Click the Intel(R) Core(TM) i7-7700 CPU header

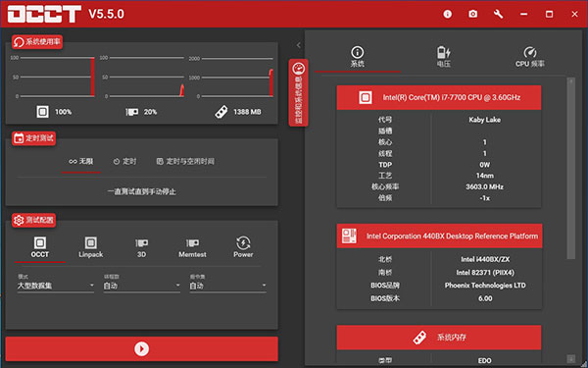click(x=439, y=97)
